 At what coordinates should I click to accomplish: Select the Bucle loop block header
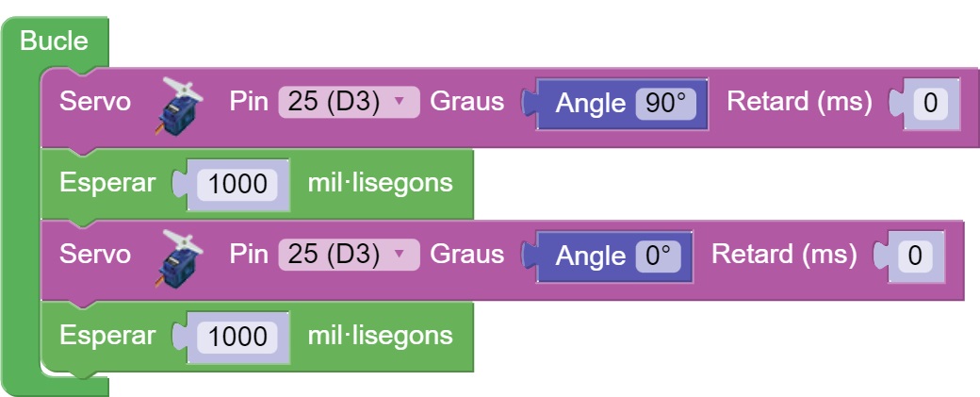tap(54, 41)
